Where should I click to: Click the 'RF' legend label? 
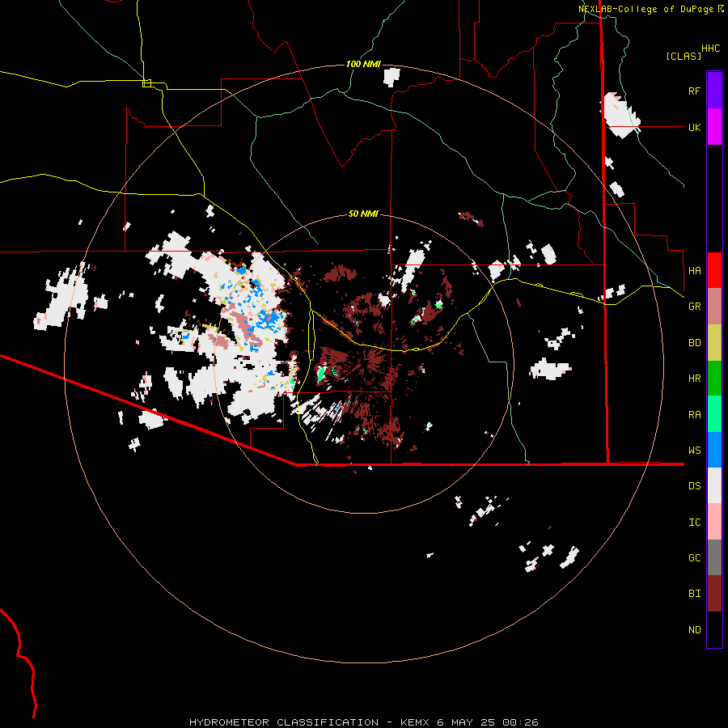coord(694,91)
